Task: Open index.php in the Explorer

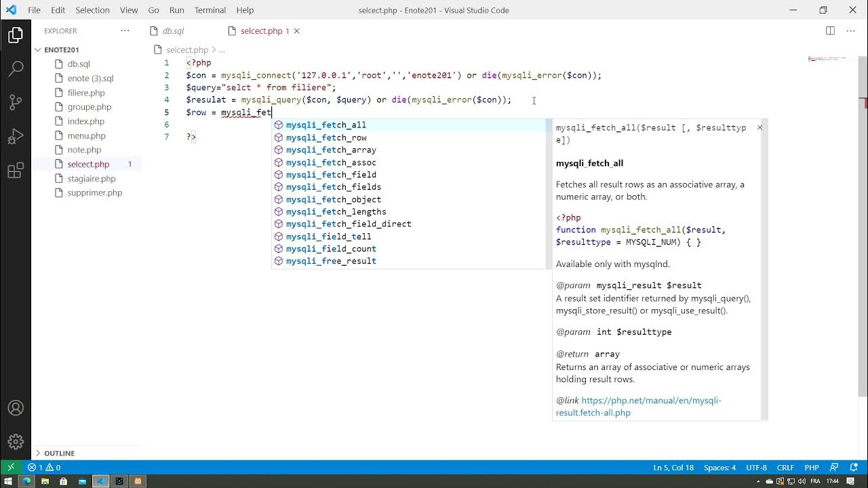Action: click(86, 121)
